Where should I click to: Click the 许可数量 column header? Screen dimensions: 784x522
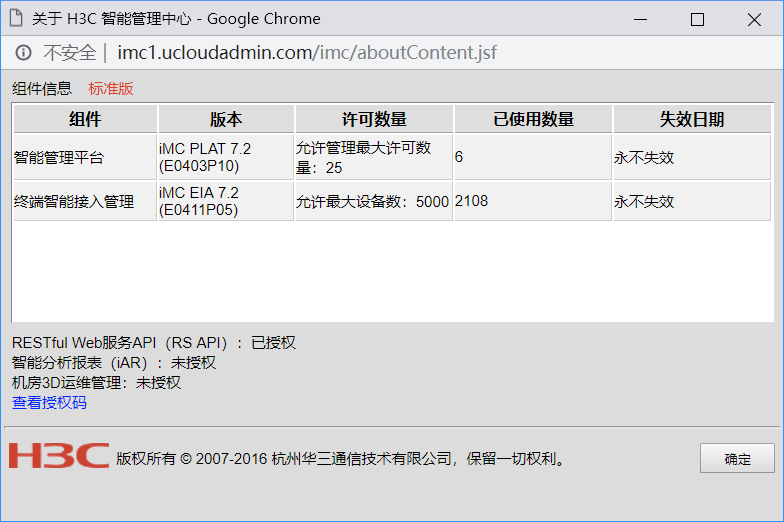click(x=374, y=119)
